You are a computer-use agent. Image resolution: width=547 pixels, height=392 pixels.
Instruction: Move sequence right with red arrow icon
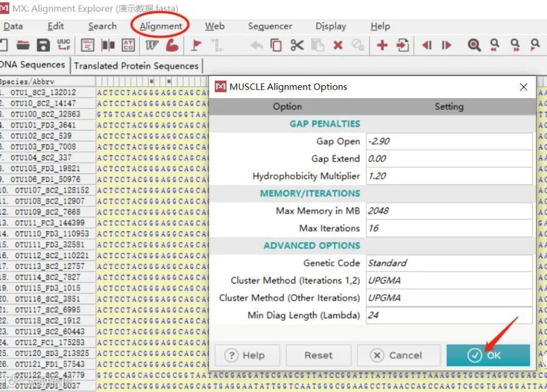point(446,45)
